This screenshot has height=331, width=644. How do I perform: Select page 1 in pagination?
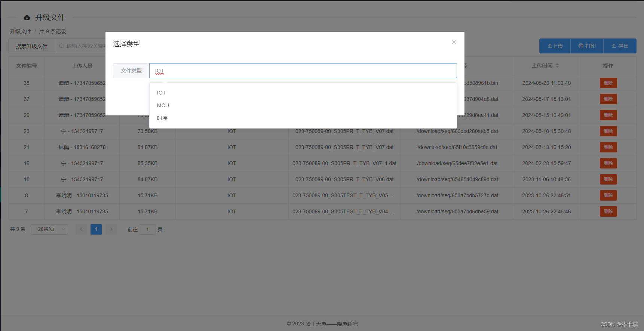coord(96,229)
